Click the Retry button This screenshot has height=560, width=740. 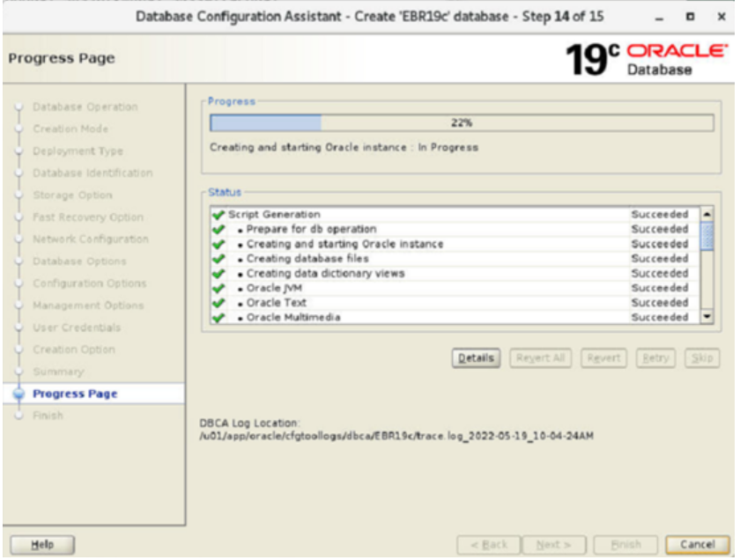tap(655, 358)
